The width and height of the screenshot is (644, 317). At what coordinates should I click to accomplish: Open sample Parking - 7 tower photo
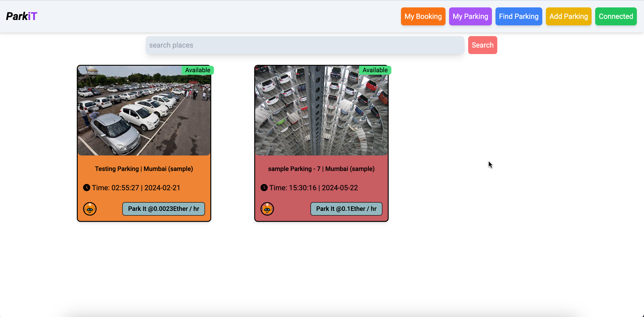321,110
